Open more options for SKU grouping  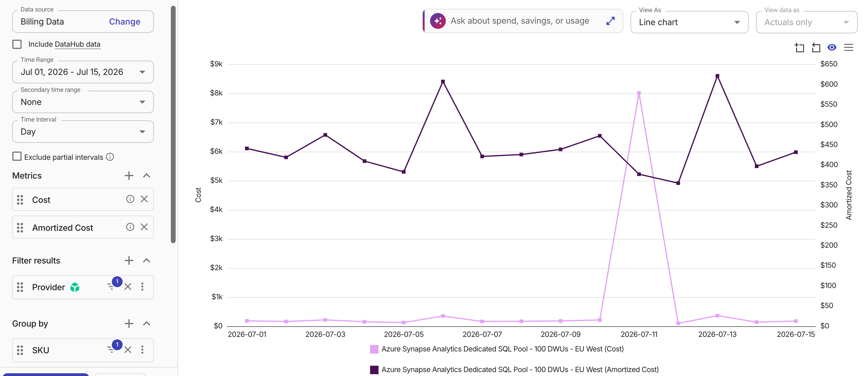point(142,350)
